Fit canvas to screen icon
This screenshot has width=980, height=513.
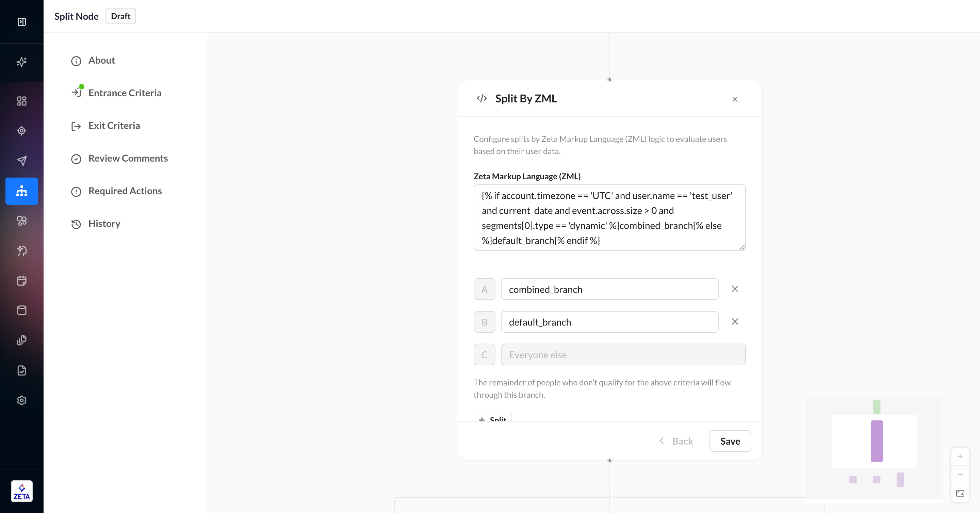960,493
